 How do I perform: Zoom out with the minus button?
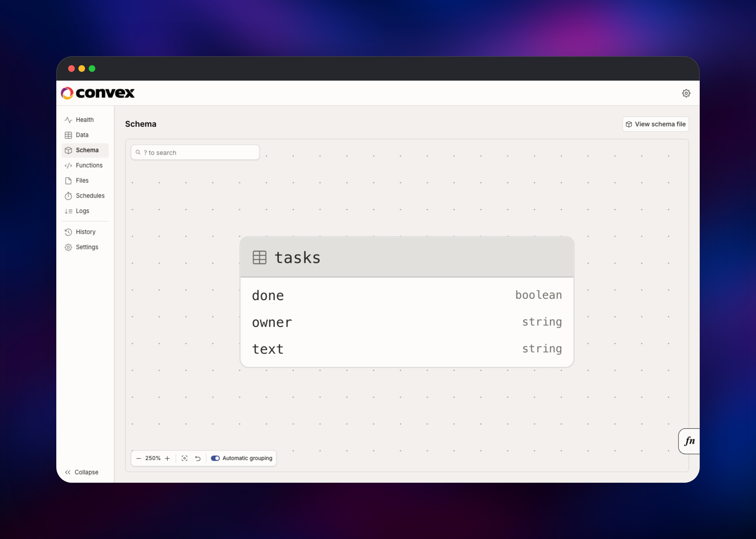(x=139, y=458)
